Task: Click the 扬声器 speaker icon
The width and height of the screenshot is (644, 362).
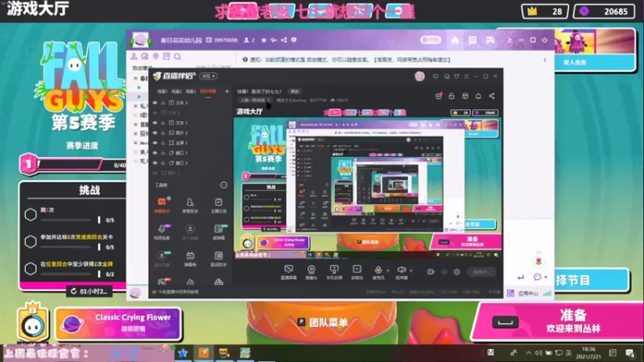Action: point(401,269)
